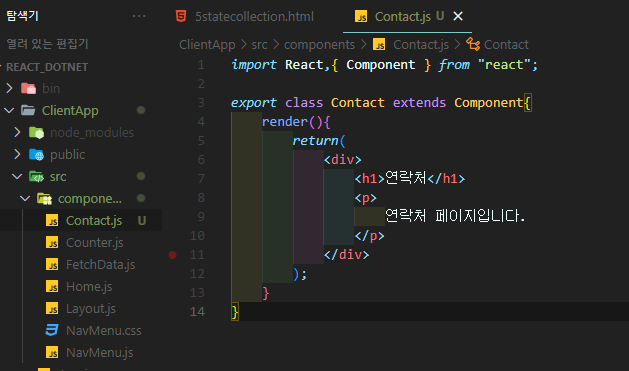Click the bin folder icon

point(28,88)
